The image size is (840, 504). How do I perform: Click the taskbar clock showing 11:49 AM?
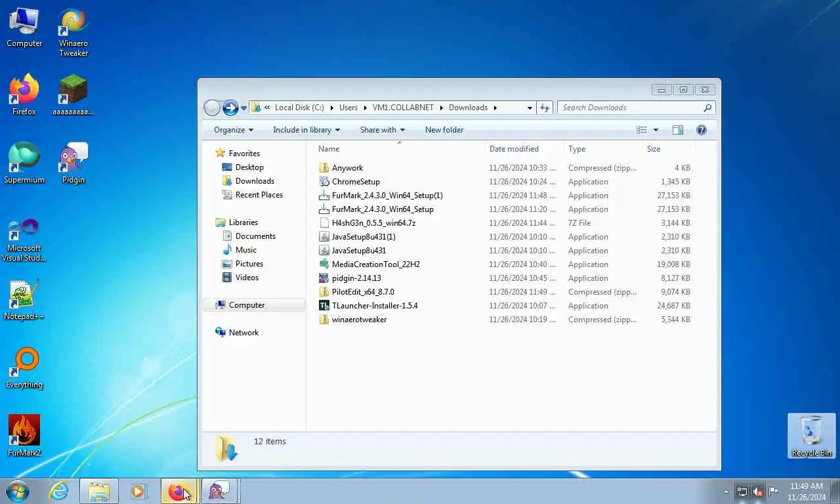point(807,492)
